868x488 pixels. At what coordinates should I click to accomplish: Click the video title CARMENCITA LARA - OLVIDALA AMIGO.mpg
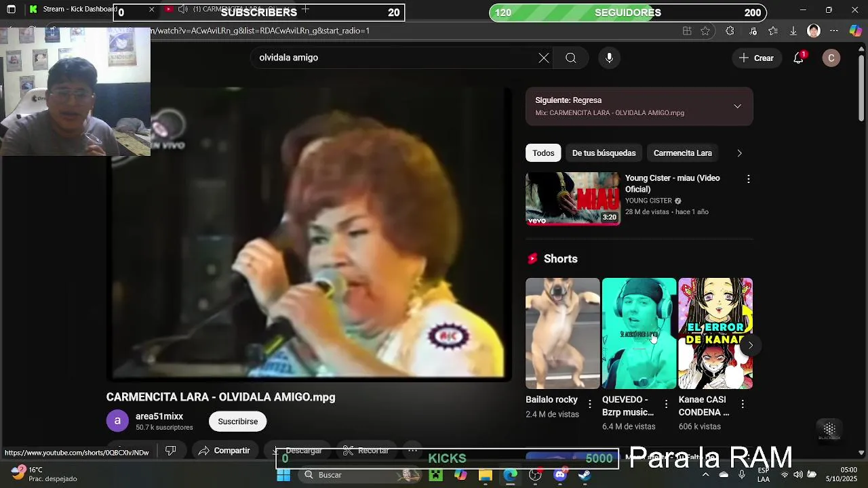point(220,397)
